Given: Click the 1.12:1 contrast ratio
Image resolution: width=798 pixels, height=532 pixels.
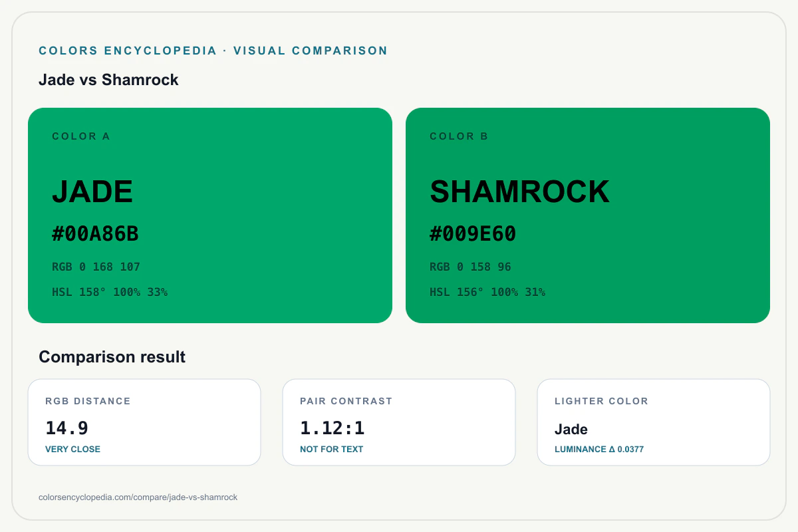Looking at the screenshot, I should click(x=332, y=428).
